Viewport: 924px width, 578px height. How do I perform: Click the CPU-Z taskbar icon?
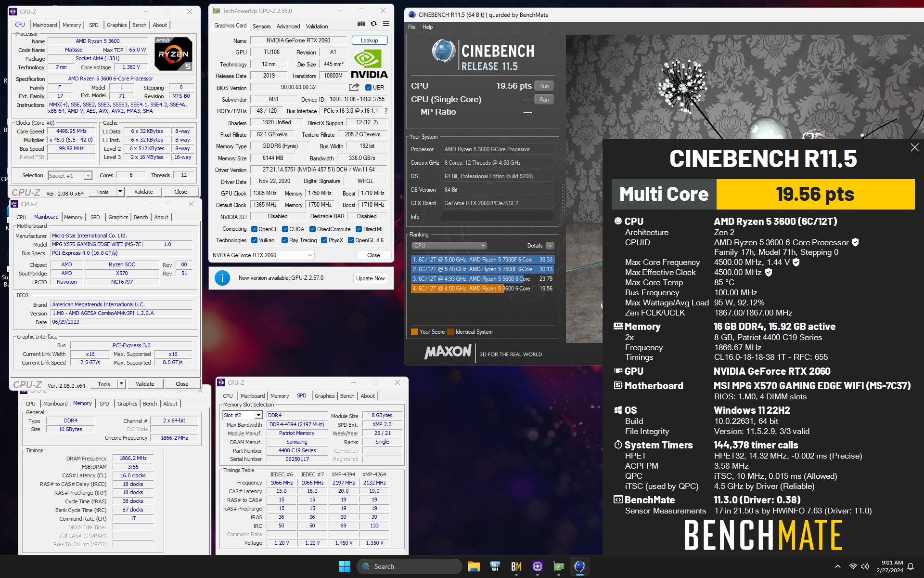[538, 566]
